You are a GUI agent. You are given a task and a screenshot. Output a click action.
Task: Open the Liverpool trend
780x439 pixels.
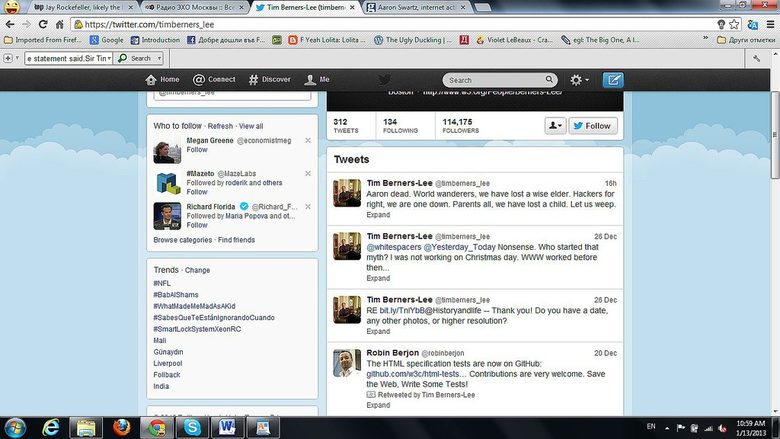coord(168,363)
